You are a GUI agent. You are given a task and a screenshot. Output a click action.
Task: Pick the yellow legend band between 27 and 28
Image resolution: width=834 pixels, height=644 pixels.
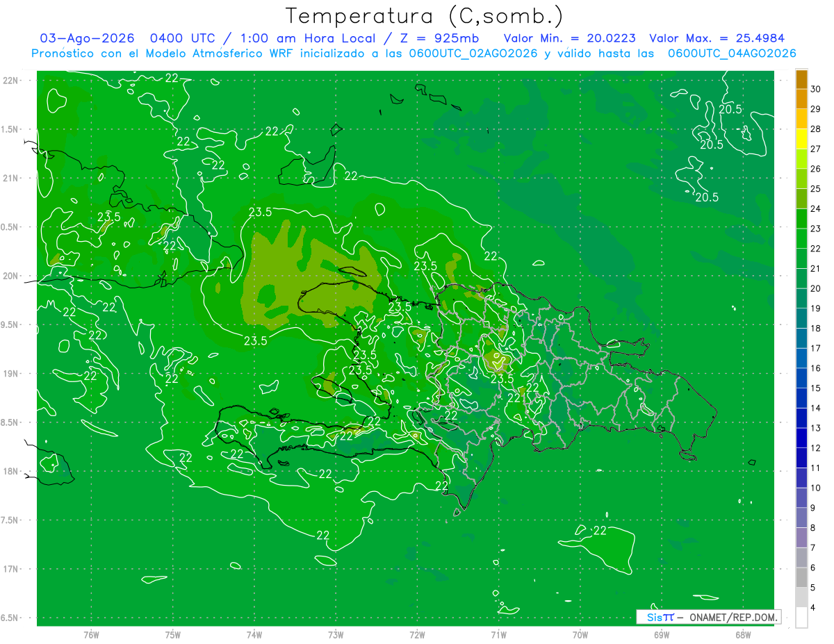click(801, 139)
